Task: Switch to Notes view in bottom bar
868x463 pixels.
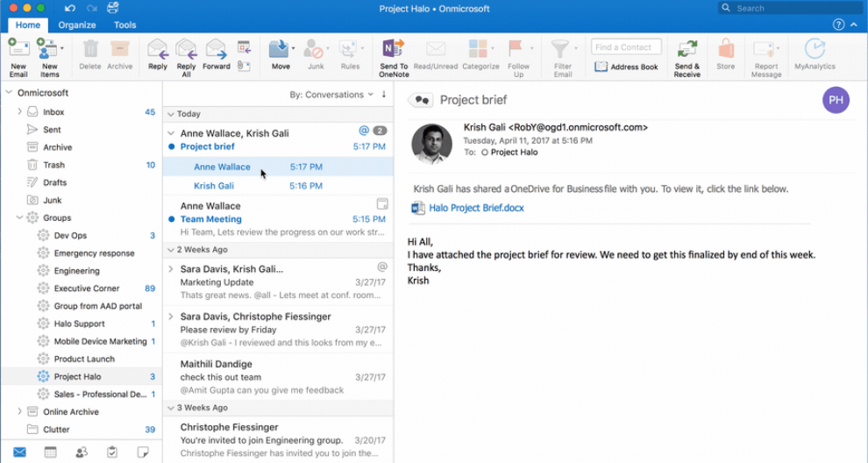Action: [x=143, y=452]
